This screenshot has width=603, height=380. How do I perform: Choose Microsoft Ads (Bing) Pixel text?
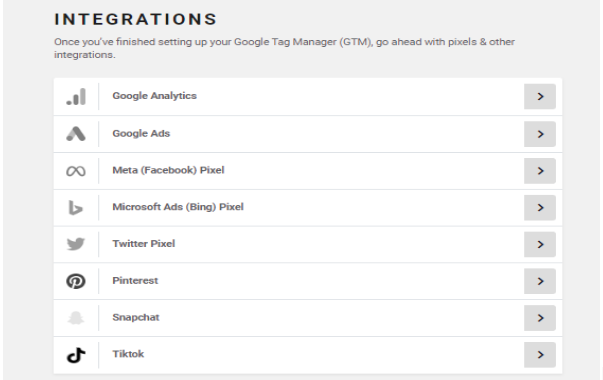(x=178, y=207)
